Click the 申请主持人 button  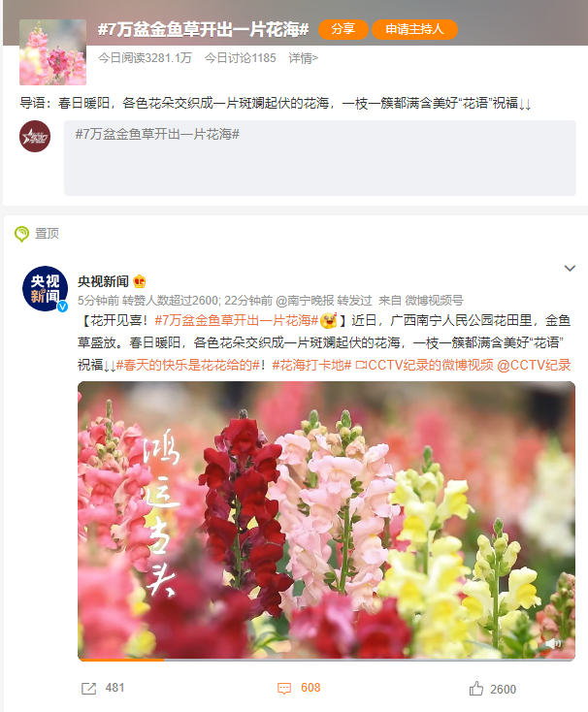click(x=414, y=29)
